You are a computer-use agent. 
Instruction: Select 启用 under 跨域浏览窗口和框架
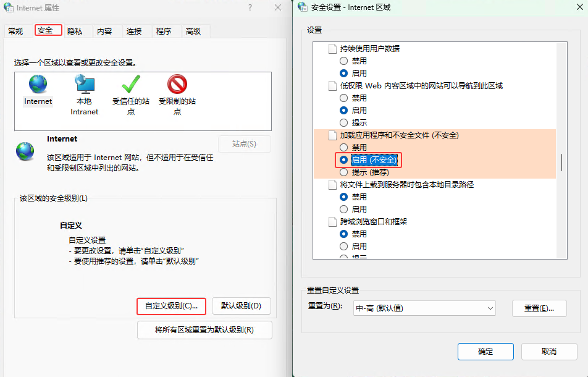click(x=343, y=246)
